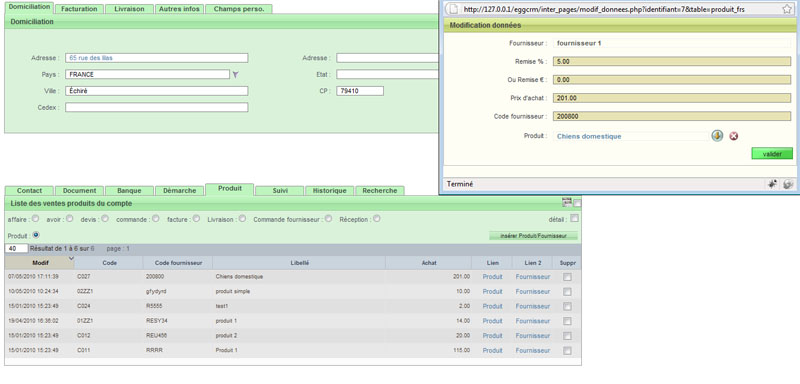800x384 pixels.
Task: Open Produit link for produit 2 row
Action: [x=492, y=336]
